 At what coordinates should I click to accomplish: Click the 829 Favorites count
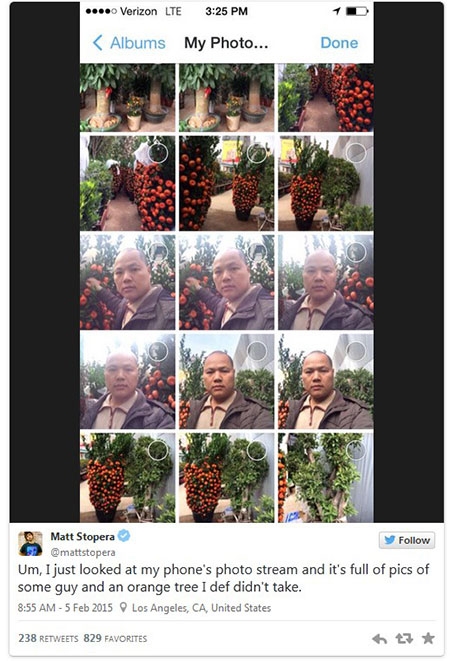(x=115, y=638)
